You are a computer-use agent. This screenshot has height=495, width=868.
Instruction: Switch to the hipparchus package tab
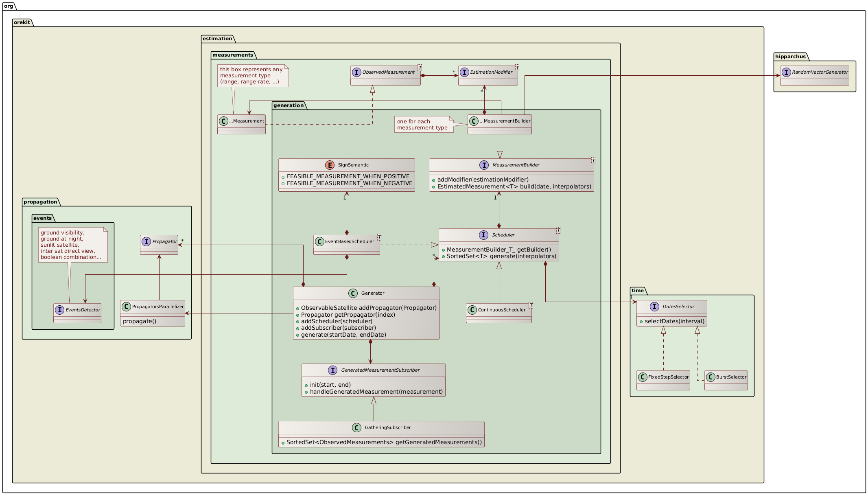(789, 56)
